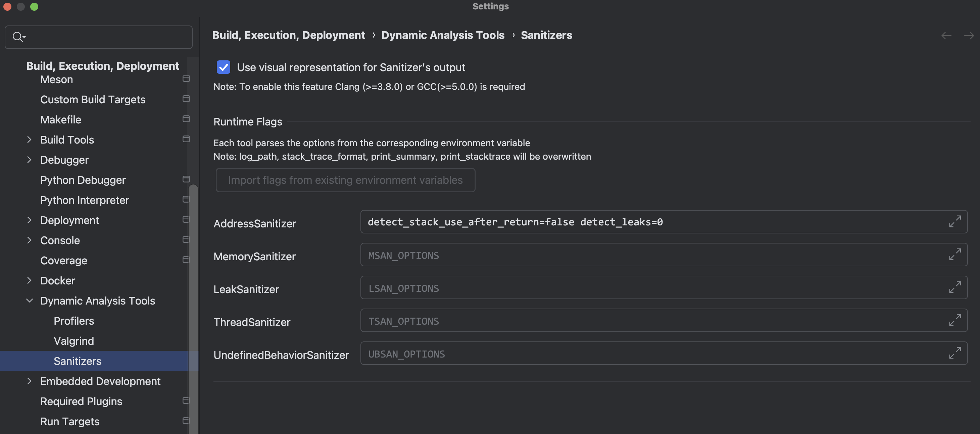Click Dynamic Analysis Tools breadcrumb
This screenshot has height=434, width=980.
click(443, 35)
